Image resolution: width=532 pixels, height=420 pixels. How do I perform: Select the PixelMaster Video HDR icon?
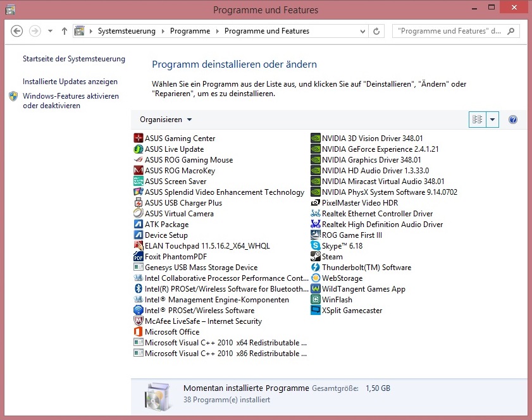[x=316, y=203]
